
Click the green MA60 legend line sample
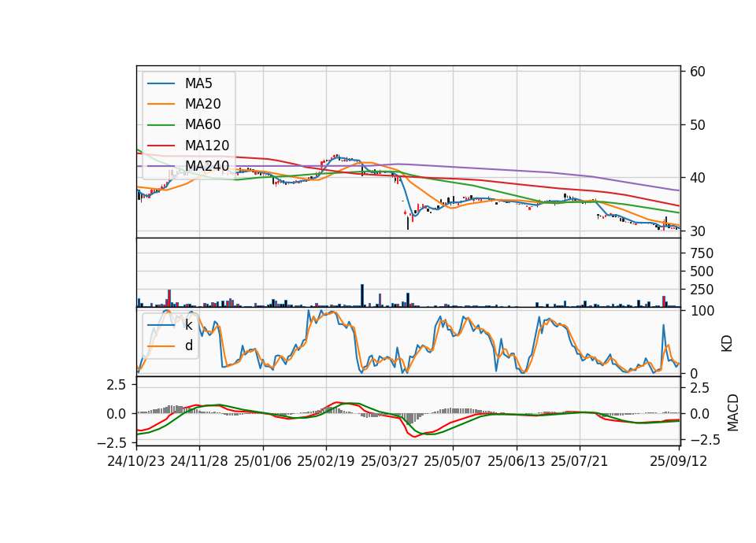pos(161,125)
